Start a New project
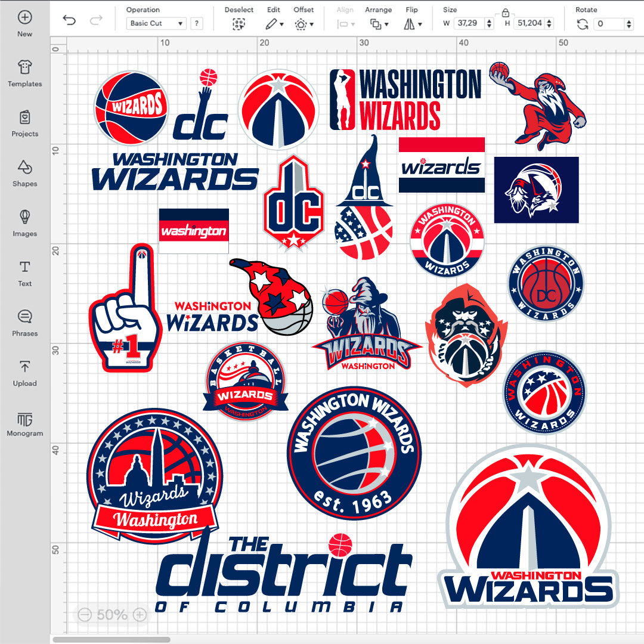Image resolution: width=644 pixels, height=644 pixels. (25, 23)
